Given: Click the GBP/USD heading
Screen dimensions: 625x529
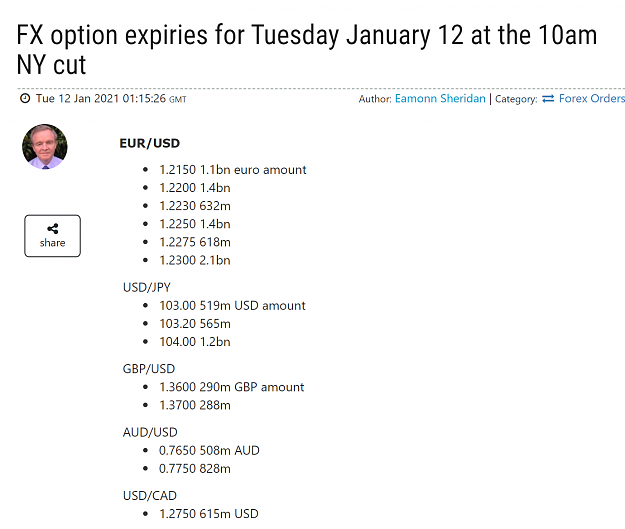Looking at the screenshot, I should pyautogui.click(x=149, y=368).
